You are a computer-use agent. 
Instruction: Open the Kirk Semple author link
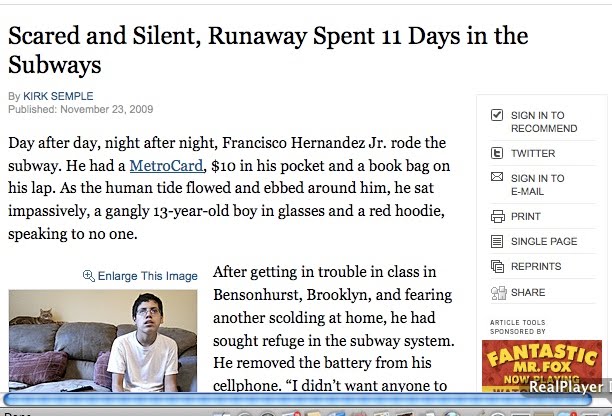pos(58,96)
